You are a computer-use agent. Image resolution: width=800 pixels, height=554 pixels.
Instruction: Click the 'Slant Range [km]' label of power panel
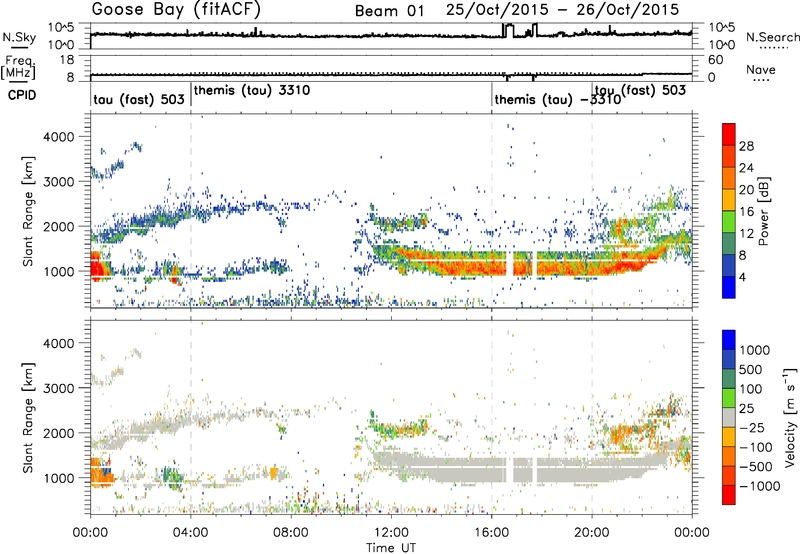29,211
